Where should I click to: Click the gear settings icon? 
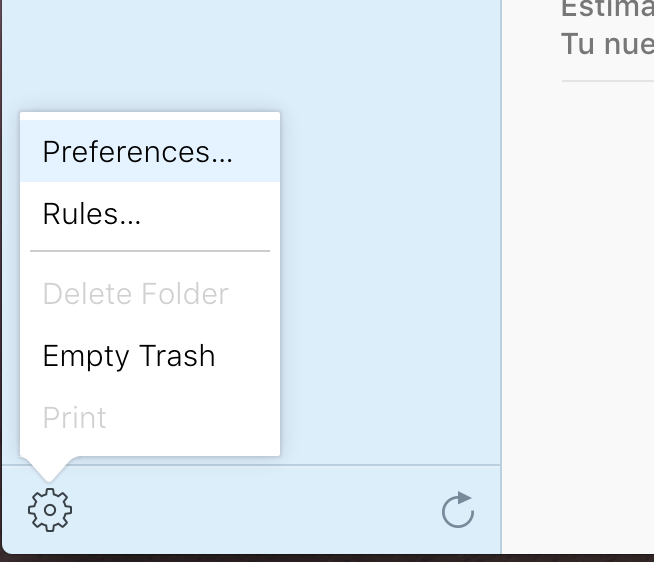[50, 510]
